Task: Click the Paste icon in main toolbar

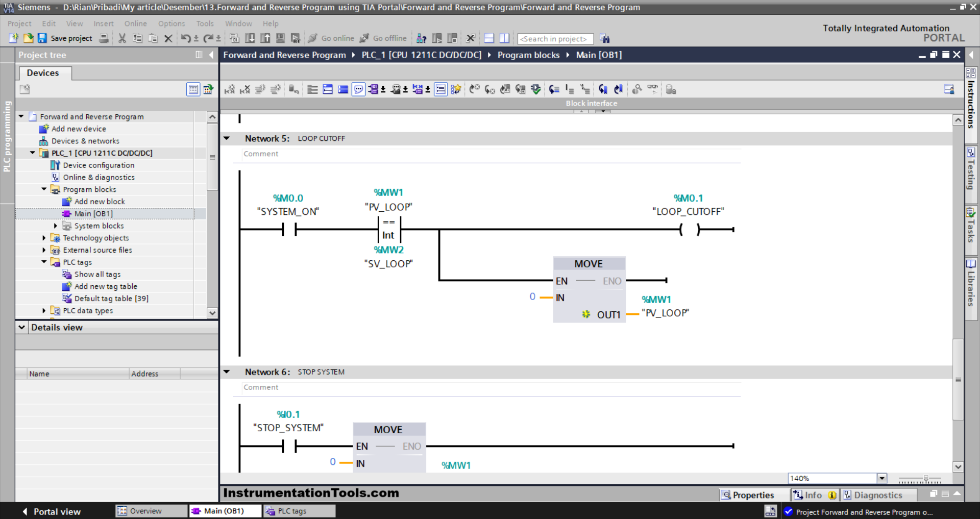Action: (x=153, y=38)
